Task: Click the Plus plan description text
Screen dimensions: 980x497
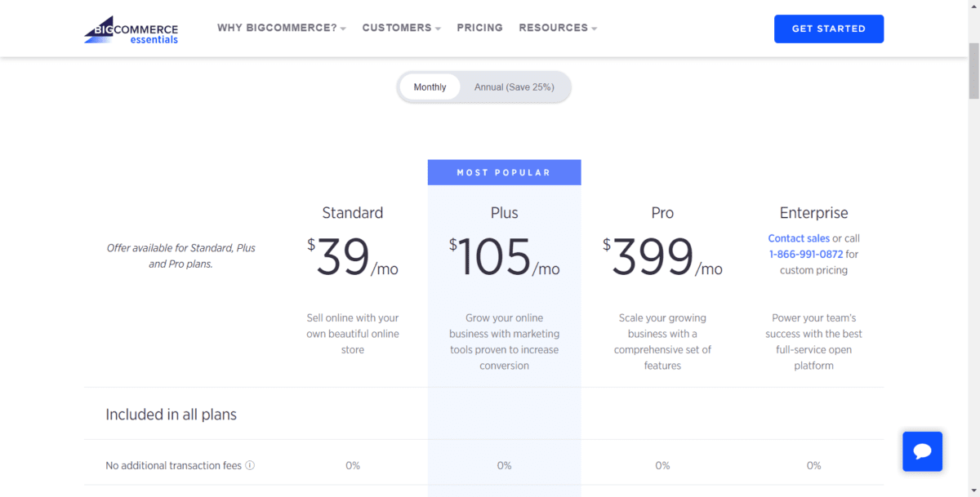Action: tap(504, 341)
